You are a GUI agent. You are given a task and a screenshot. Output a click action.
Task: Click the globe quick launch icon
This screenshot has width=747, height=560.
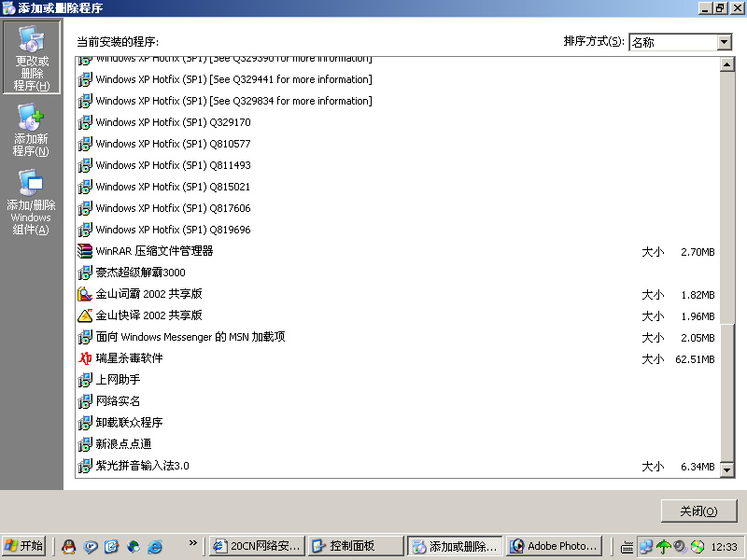[x=134, y=546]
